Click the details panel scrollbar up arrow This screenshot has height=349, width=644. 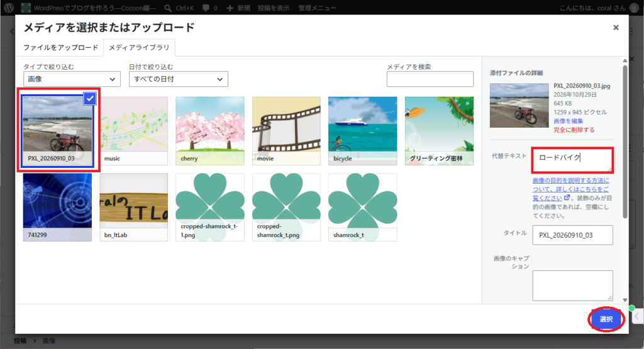(625, 61)
